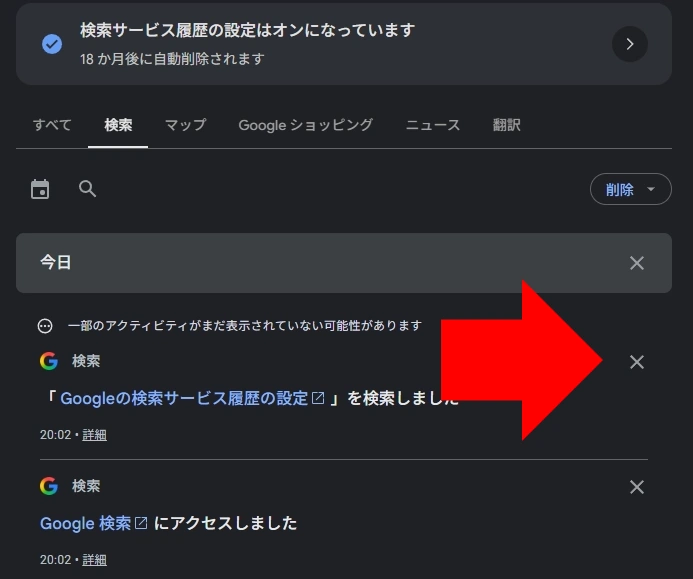Switch to ニュース tab
This screenshot has height=579, width=693.
click(433, 125)
